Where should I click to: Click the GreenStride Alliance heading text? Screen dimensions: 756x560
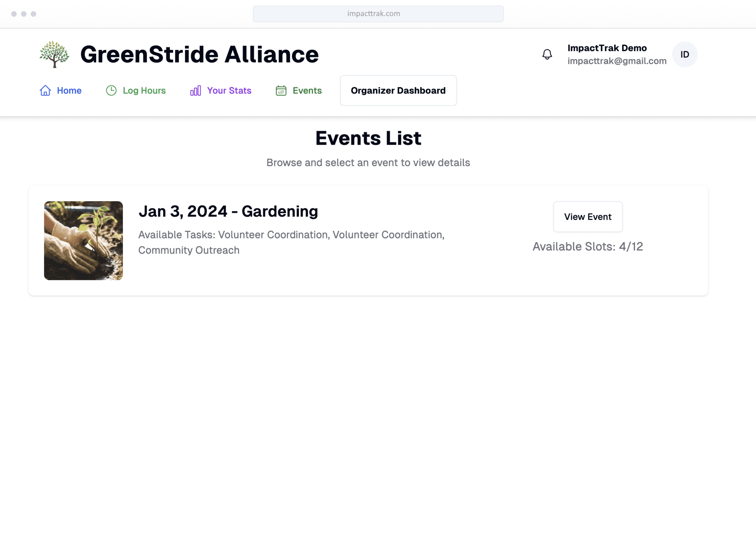pos(199,54)
